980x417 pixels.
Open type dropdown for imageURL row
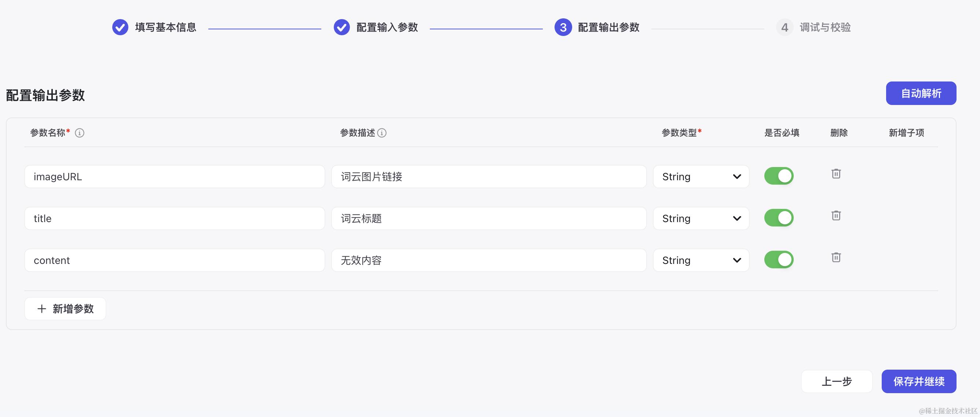point(701,177)
